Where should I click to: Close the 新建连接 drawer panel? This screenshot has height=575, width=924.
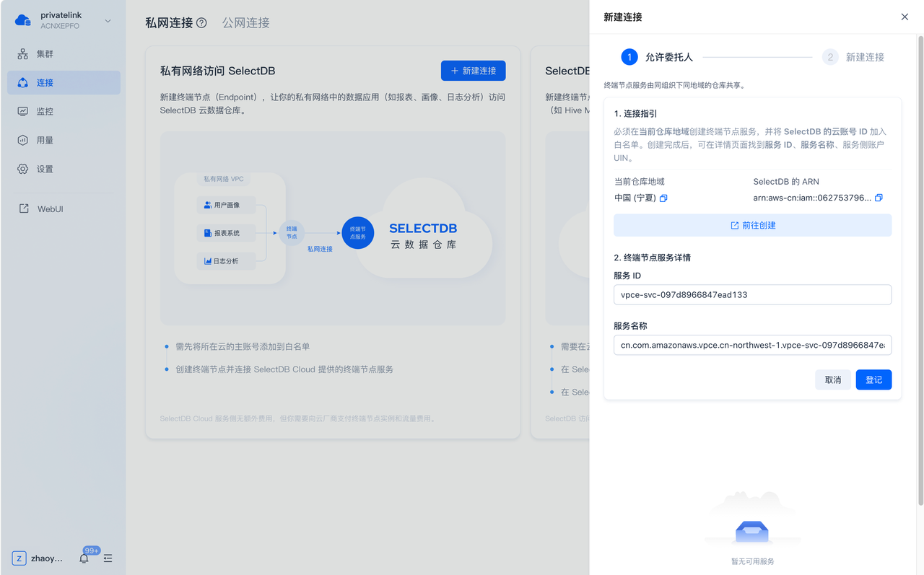[x=905, y=17]
